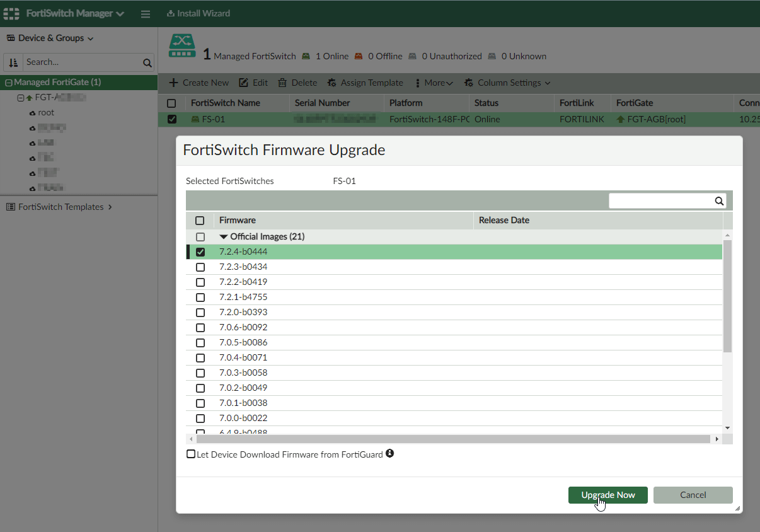The width and height of the screenshot is (760, 532).
Task: Enable Let Device Download Firmware from FortiGuard
Action: [191, 454]
